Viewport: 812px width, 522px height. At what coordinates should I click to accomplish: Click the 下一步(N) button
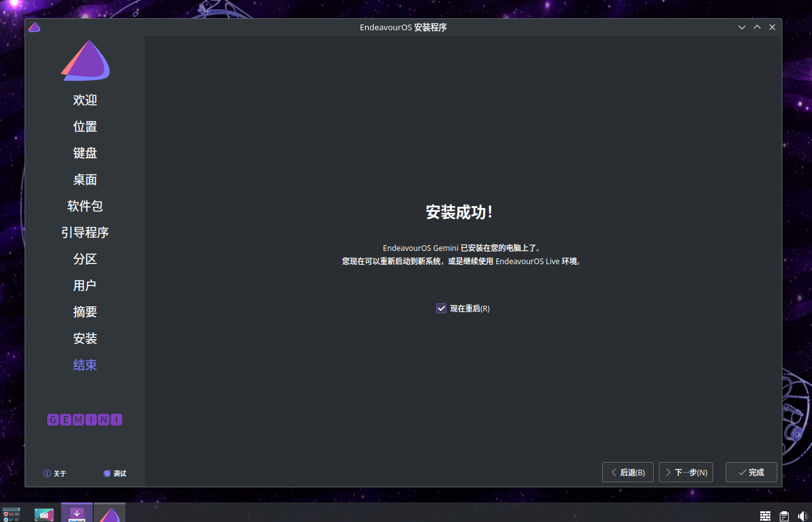click(685, 472)
